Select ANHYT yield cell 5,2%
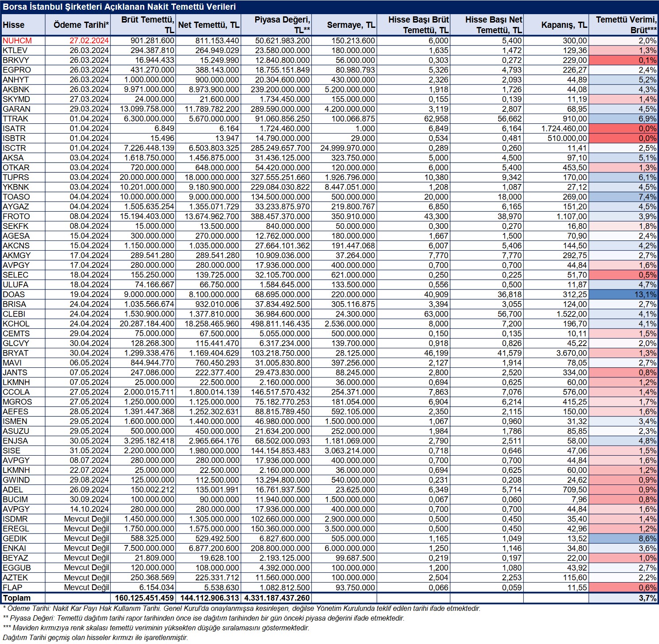 click(x=624, y=80)
